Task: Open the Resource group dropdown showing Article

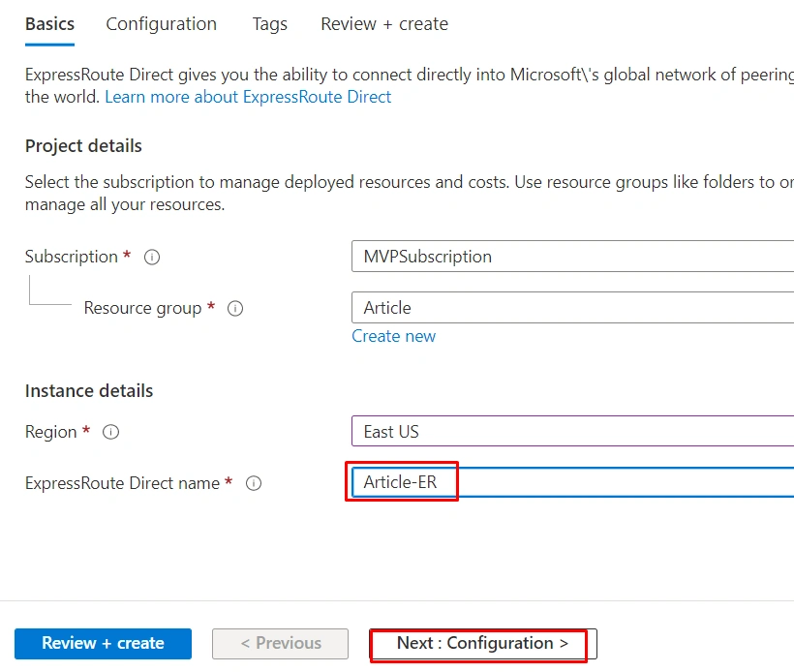Action: pos(572,307)
